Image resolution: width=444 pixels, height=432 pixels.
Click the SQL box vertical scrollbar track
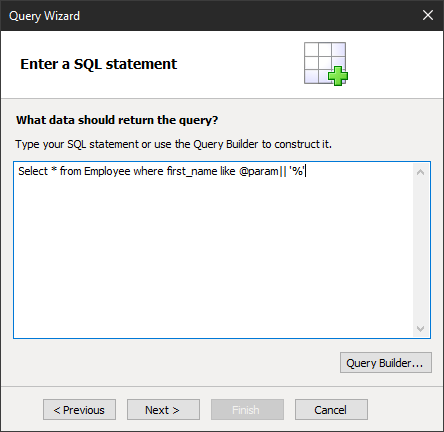point(420,250)
